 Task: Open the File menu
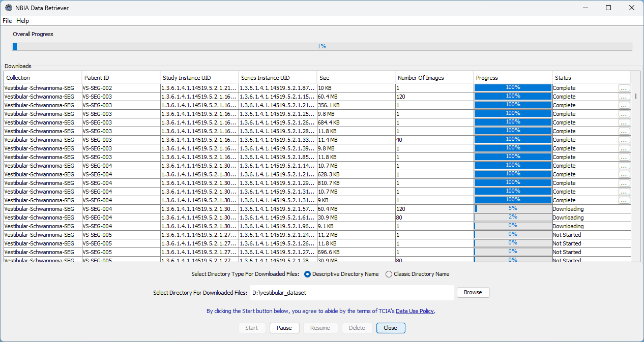(x=7, y=21)
